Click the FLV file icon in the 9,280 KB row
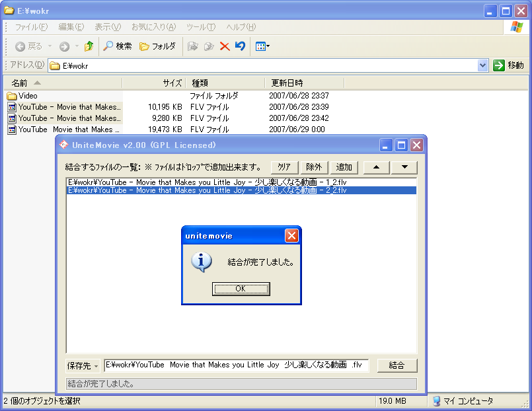 12,118
